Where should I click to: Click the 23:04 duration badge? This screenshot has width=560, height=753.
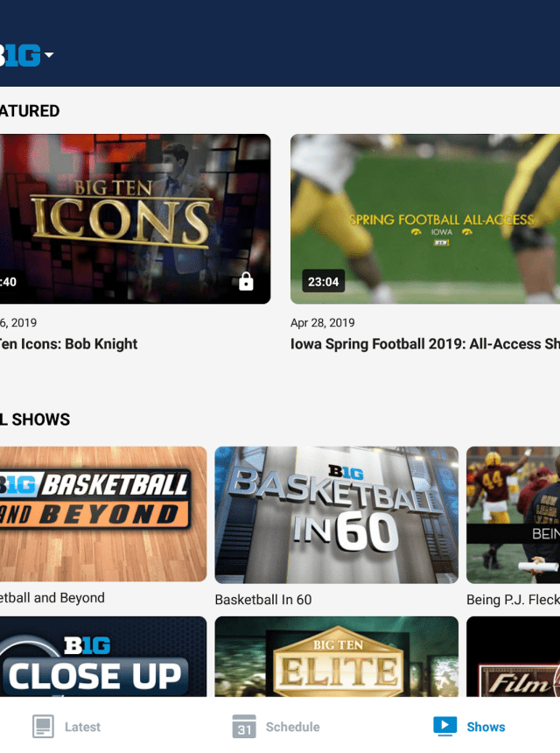click(x=323, y=281)
